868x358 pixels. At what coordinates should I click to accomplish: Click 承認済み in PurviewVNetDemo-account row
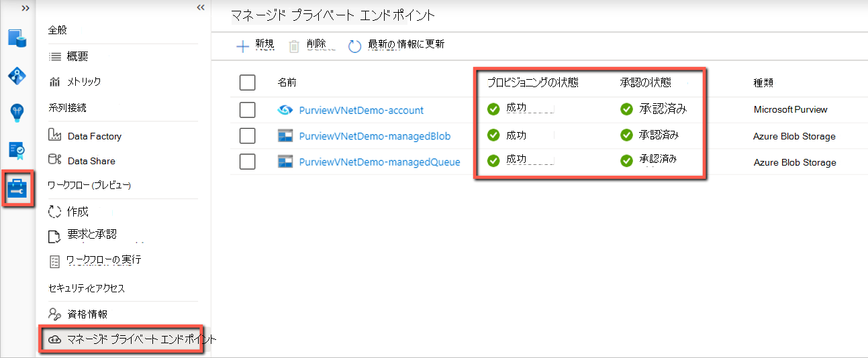click(x=662, y=109)
